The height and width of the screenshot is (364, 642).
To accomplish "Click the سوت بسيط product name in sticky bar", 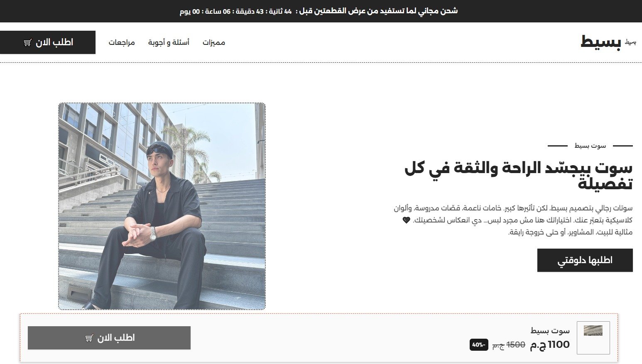I will coord(550,331).
